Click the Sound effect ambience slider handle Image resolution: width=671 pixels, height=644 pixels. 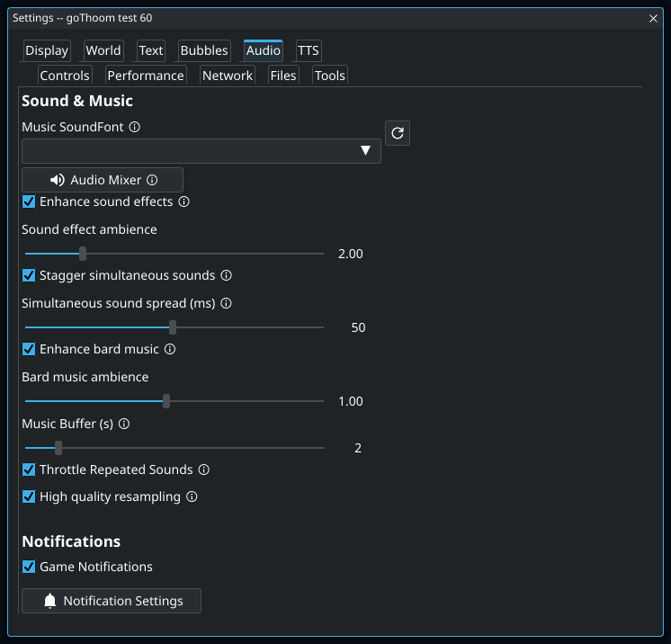tap(83, 254)
